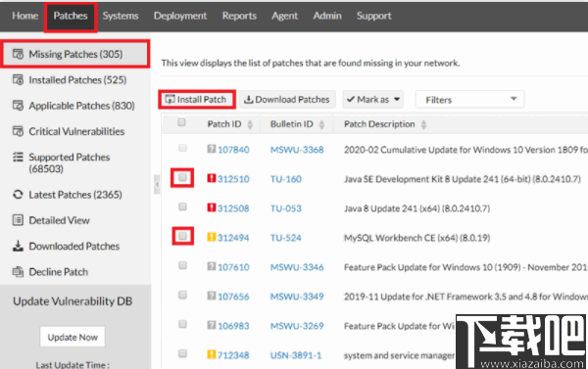This screenshot has height=369, width=588.
Task: Open the Support tab
Action: [374, 16]
